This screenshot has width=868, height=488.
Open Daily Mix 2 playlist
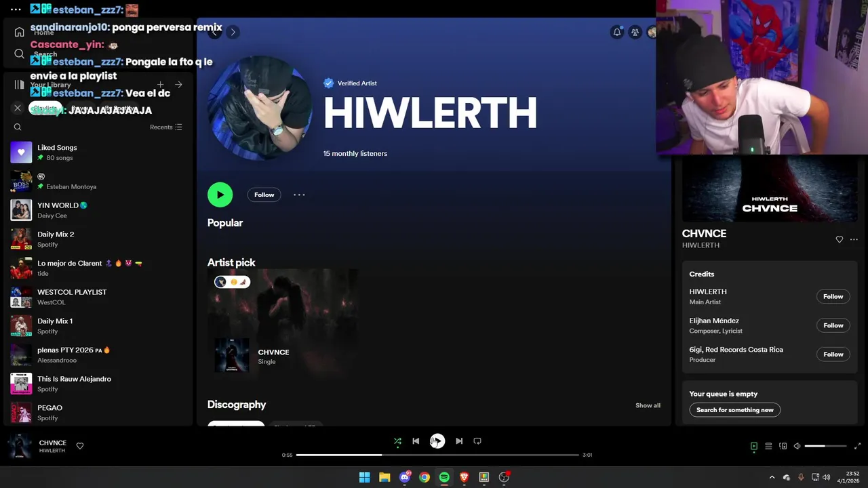click(98, 239)
